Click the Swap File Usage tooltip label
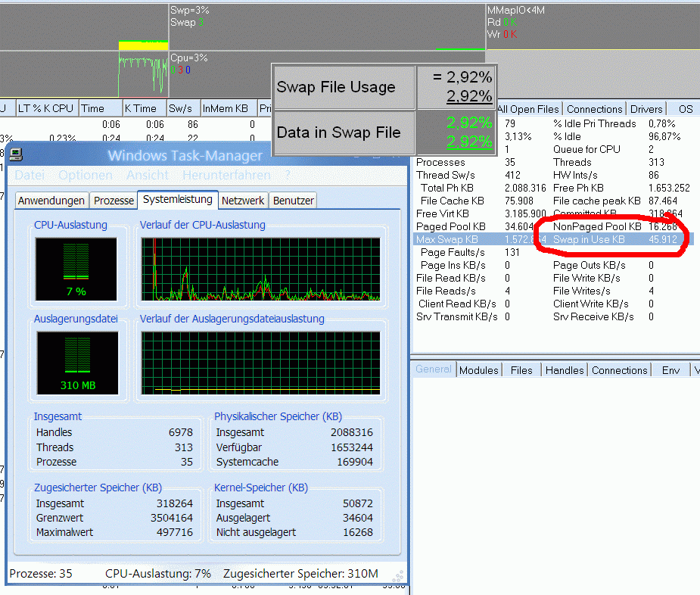The height and width of the screenshot is (595, 700). [336, 87]
